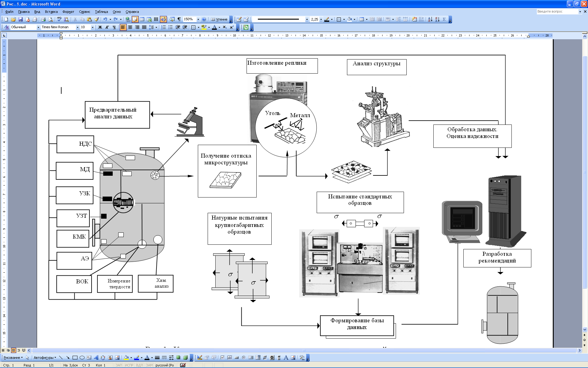Viewport: 588px width, 368px height.
Task: Select the Arrow drawing tool
Action: pyautogui.click(x=68, y=358)
